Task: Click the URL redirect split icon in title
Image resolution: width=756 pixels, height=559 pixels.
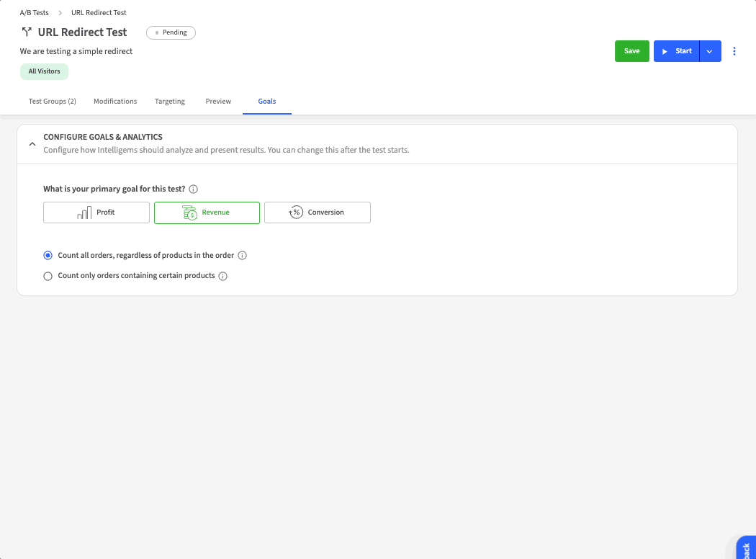Action: pyautogui.click(x=27, y=32)
